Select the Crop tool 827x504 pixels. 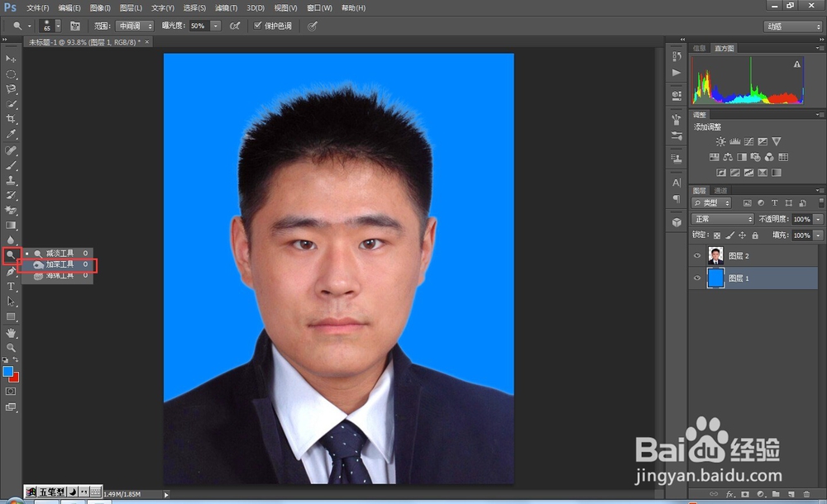(11, 116)
